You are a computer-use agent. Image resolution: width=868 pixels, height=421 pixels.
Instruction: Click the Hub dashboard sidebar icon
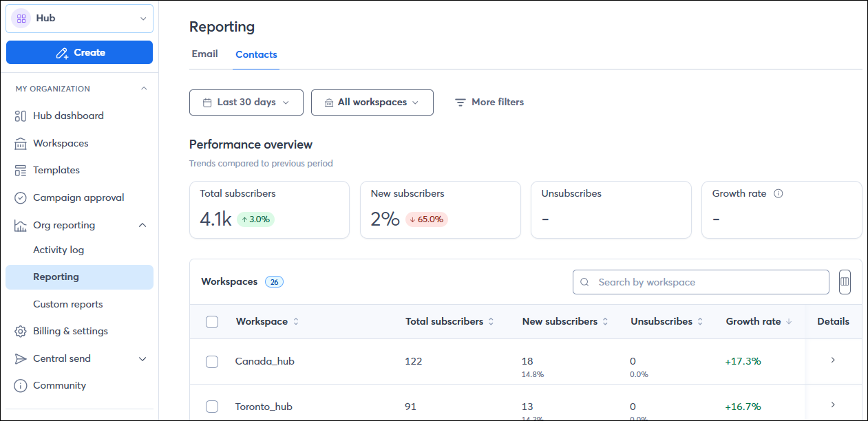pyautogui.click(x=21, y=116)
